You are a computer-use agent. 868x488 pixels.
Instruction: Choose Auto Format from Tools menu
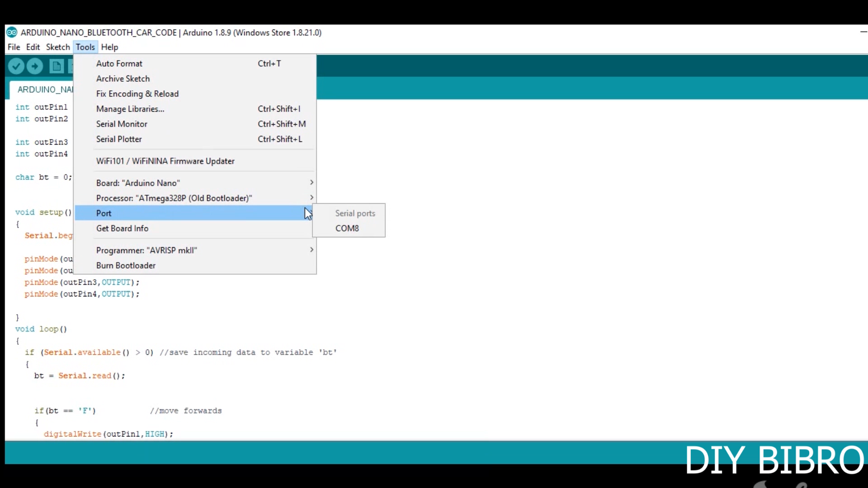tap(119, 64)
